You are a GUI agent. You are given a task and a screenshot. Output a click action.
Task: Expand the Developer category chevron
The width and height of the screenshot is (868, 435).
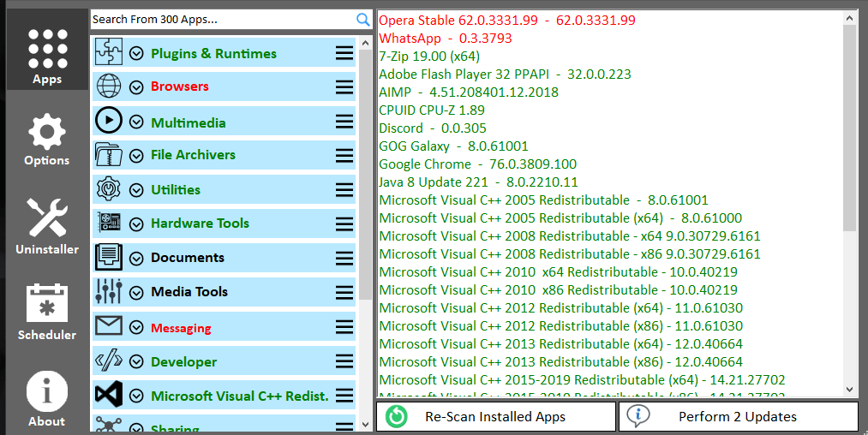coord(136,362)
